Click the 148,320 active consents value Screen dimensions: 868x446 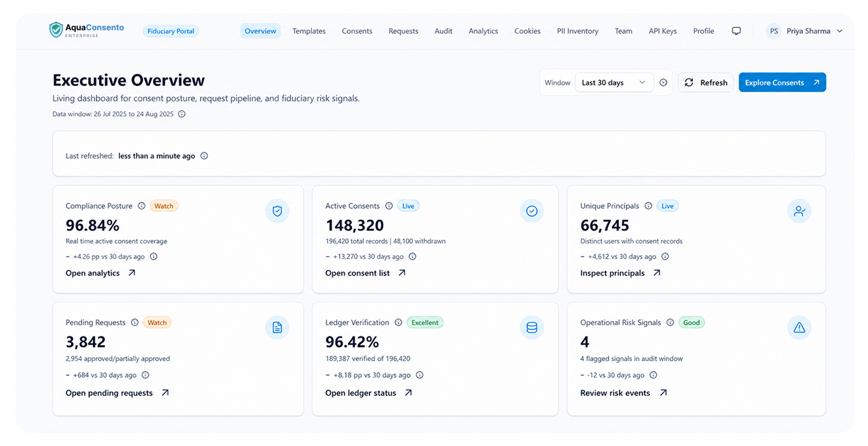tap(354, 226)
